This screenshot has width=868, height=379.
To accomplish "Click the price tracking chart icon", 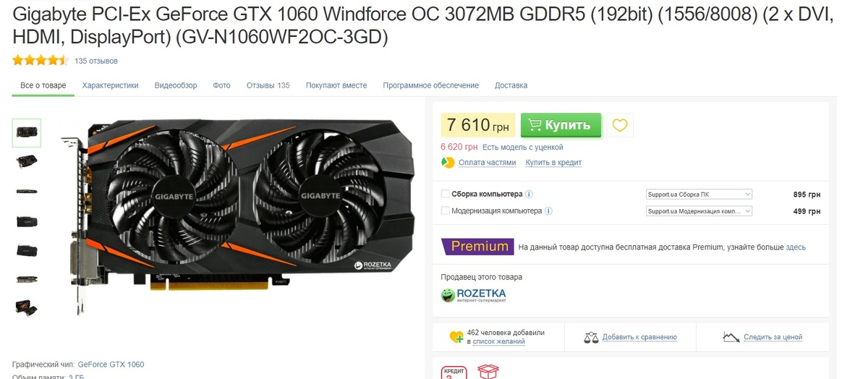I will click(731, 337).
